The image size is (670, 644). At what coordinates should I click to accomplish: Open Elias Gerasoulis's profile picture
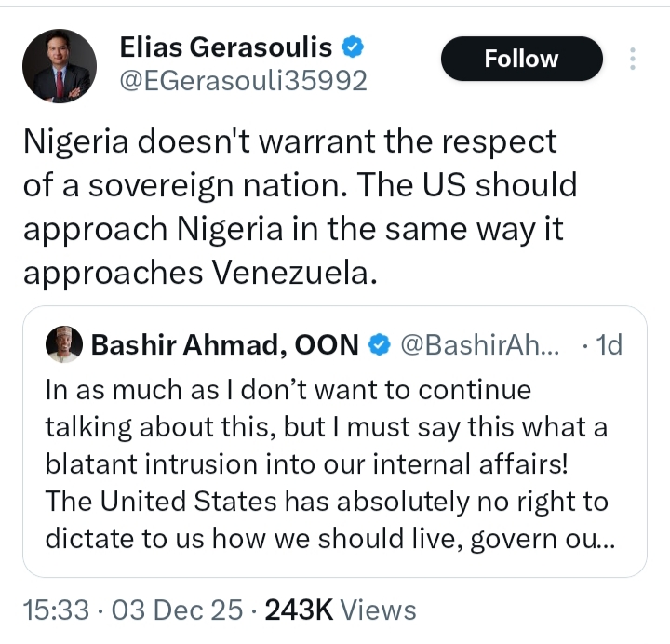(59, 65)
